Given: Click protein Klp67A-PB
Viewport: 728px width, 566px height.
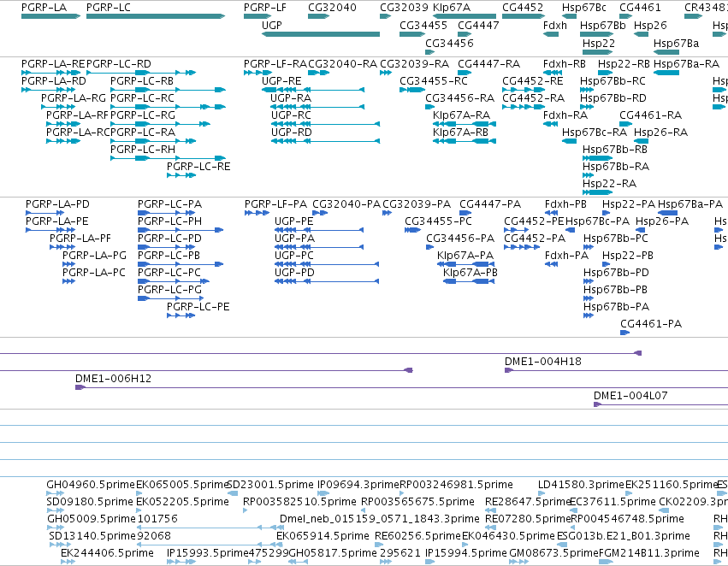Looking at the screenshot, I should coord(469,281).
